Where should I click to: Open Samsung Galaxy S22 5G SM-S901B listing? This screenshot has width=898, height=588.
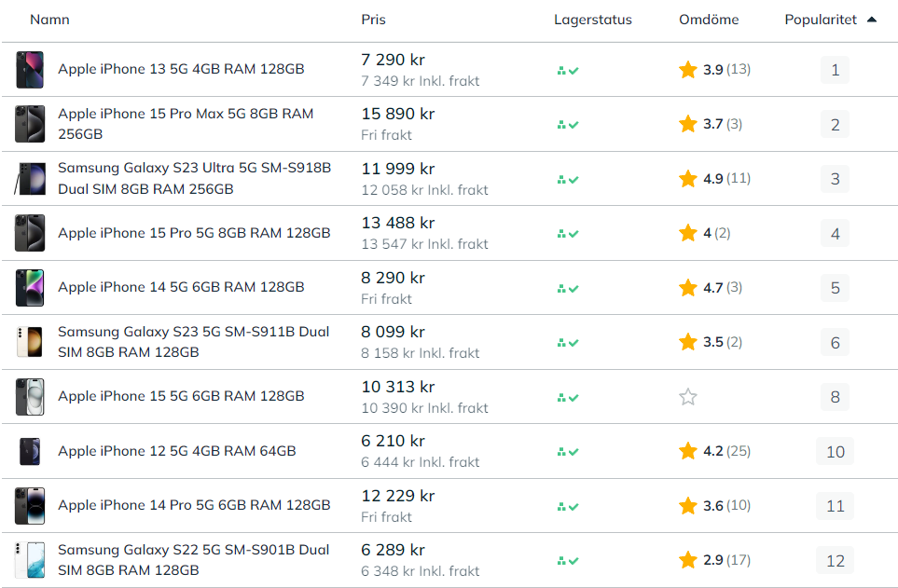(x=194, y=560)
